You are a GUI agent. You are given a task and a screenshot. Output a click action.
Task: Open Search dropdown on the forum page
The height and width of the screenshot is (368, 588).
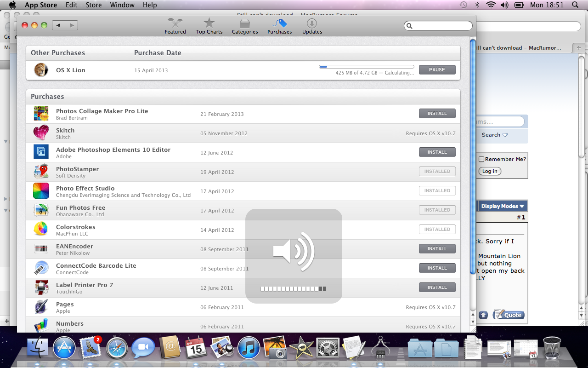(495, 135)
